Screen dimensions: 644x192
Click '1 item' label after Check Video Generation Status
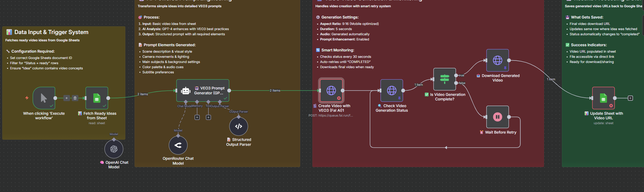[x=419, y=85]
